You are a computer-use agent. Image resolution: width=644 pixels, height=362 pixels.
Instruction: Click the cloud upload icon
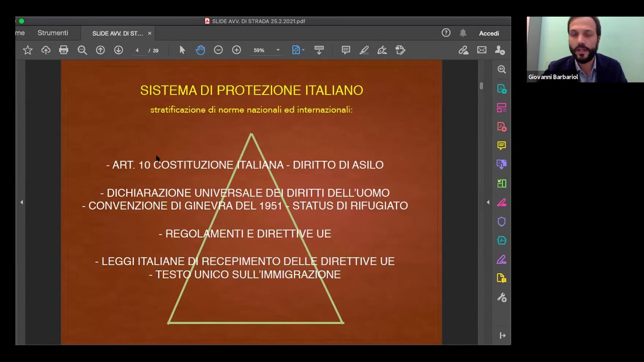coord(46,50)
